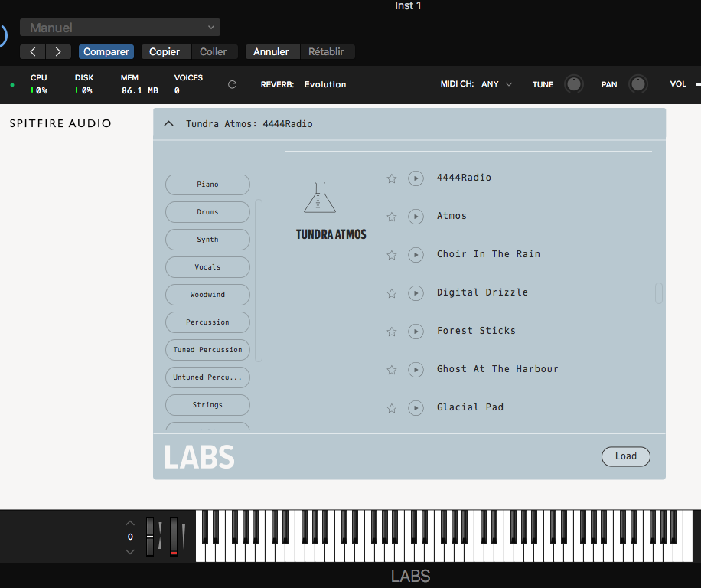Screen dimensions: 701x588
Task: Open the MIDI CH ANY dropdown
Action: [492, 84]
